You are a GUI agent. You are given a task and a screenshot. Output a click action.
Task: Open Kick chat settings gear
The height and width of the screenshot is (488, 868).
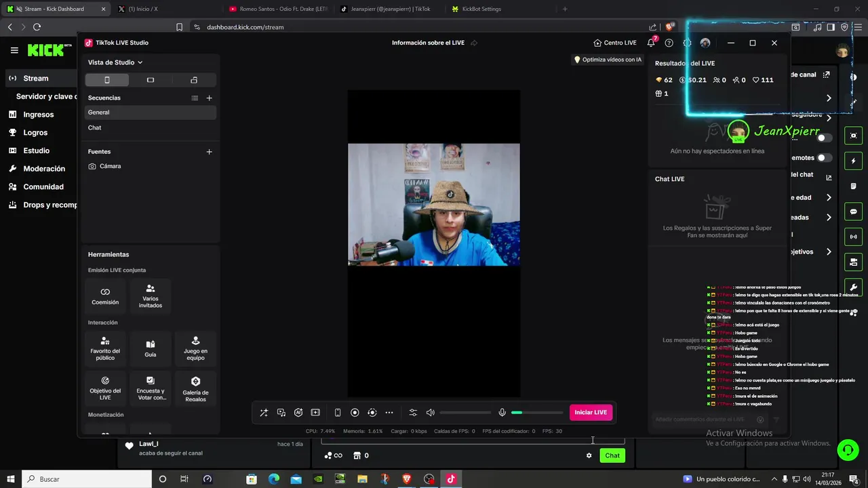(x=589, y=455)
